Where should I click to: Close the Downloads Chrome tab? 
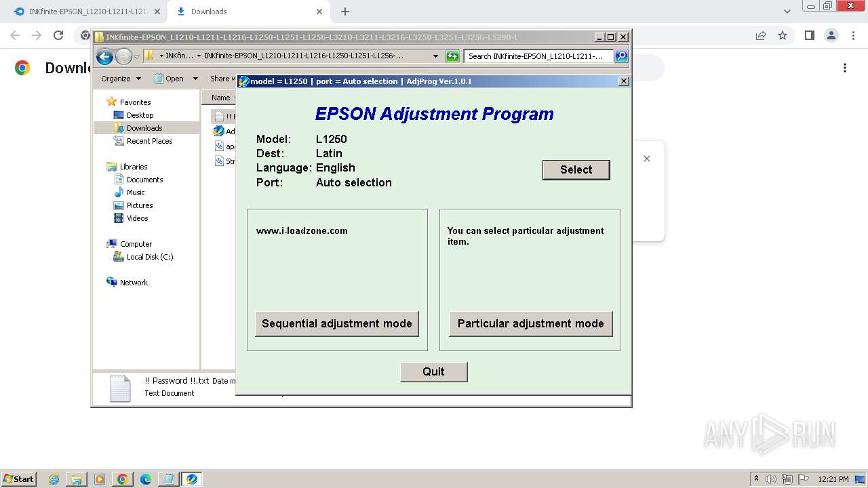(319, 12)
